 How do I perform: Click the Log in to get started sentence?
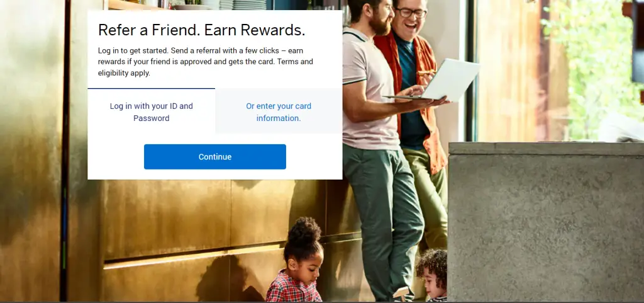click(x=133, y=50)
